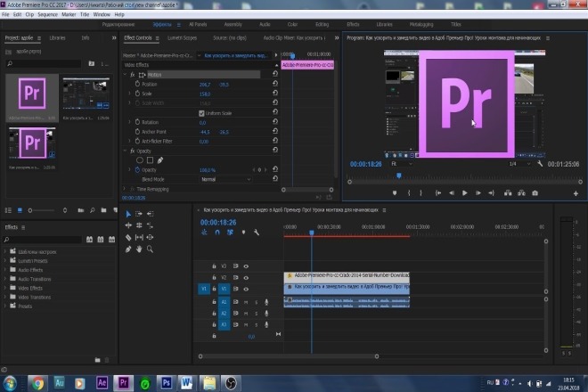This screenshot has width=588, height=392.
Task: Open After Effects from the taskbar
Action: pyautogui.click(x=102, y=382)
